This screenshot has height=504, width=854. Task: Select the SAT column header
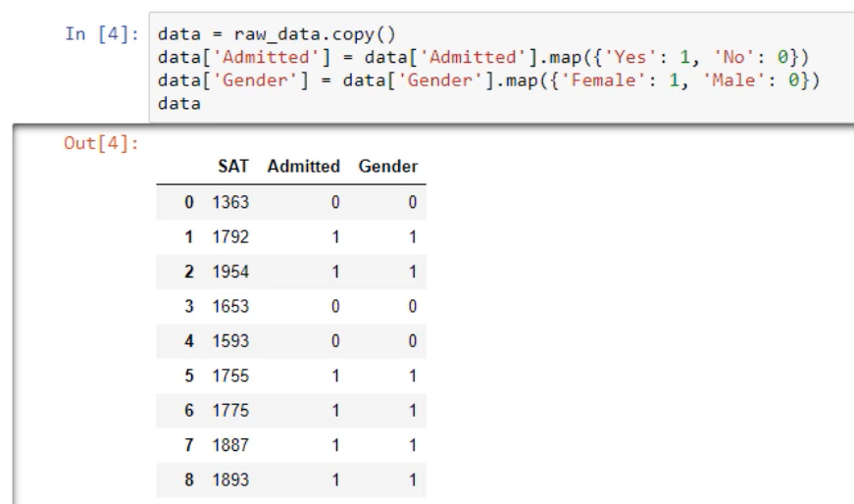pyautogui.click(x=233, y=168)
